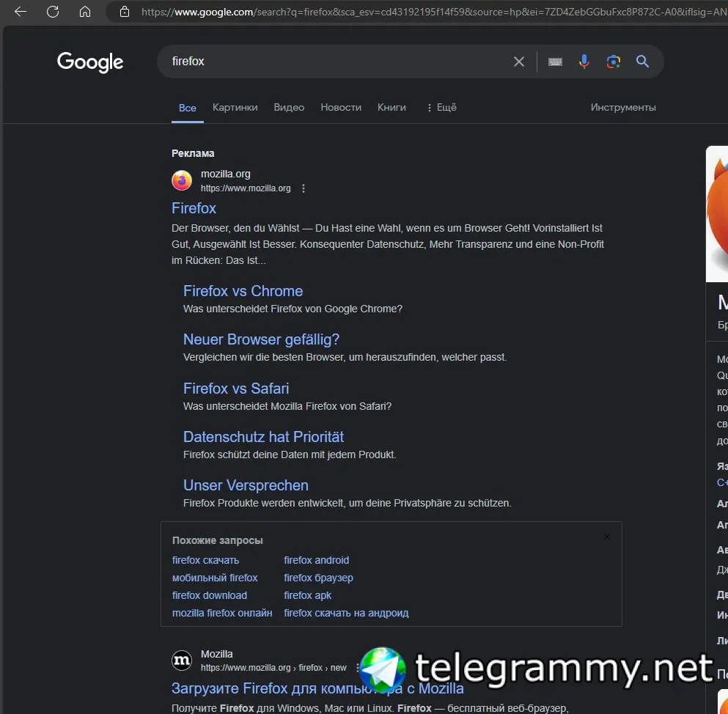Viewport: 728px width, 714px height.
Task: Open the Firefox ad headline link
Action: pyautogui.click(x=194, y=208)
